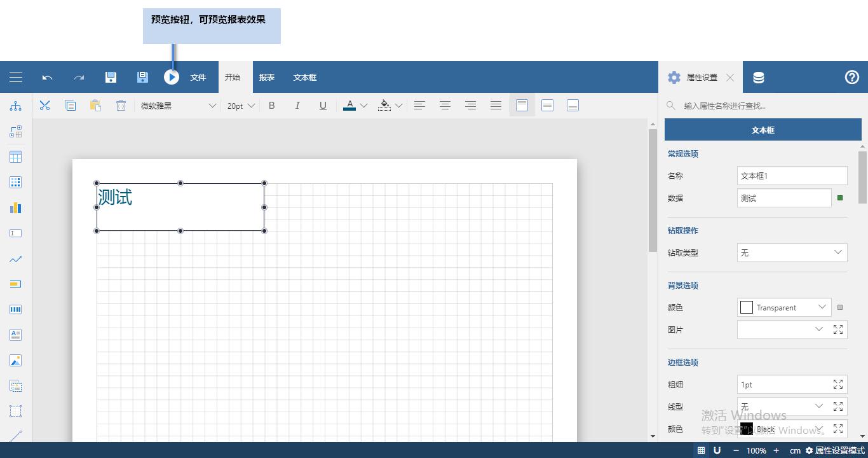Increase zoom with the plus button

click(776, 450)
